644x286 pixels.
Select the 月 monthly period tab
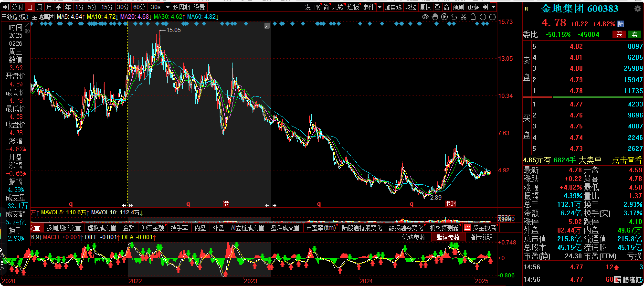pyautogui.click(x=49, y=7)
